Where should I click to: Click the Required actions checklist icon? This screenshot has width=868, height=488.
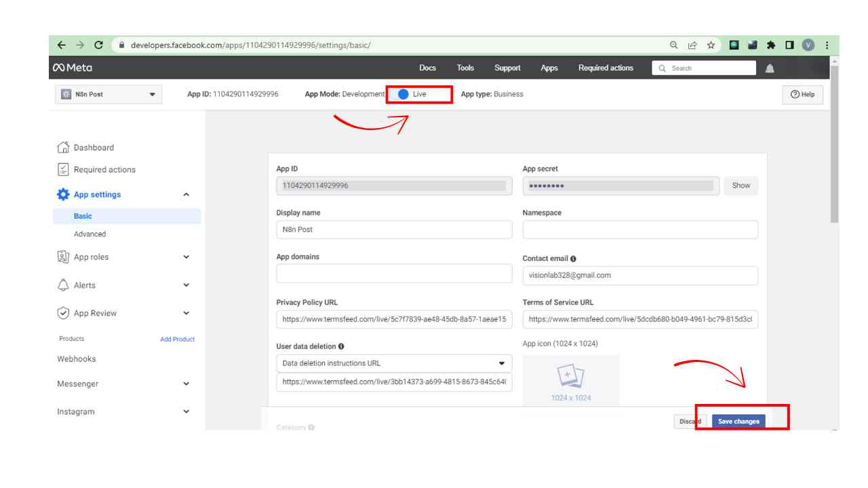(63, 170)
